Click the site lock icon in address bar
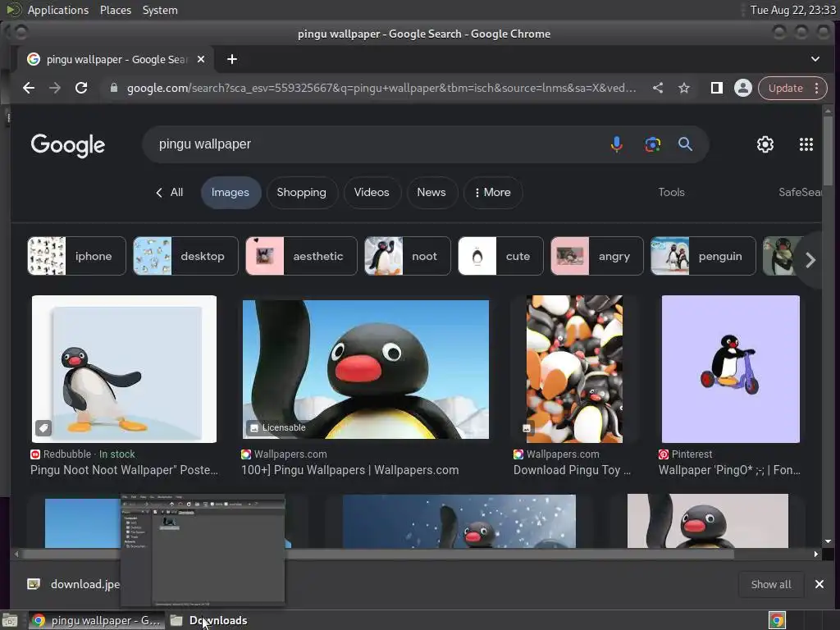 [113, 88]
